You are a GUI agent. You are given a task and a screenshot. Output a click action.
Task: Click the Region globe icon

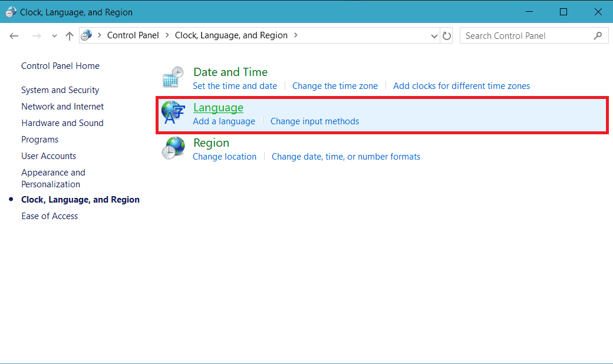click(173, 148)
